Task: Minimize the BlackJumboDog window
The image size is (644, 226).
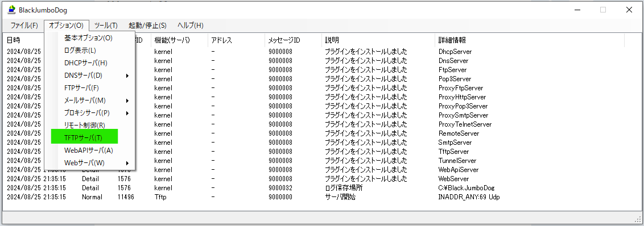Action: (x=577, y=10)
